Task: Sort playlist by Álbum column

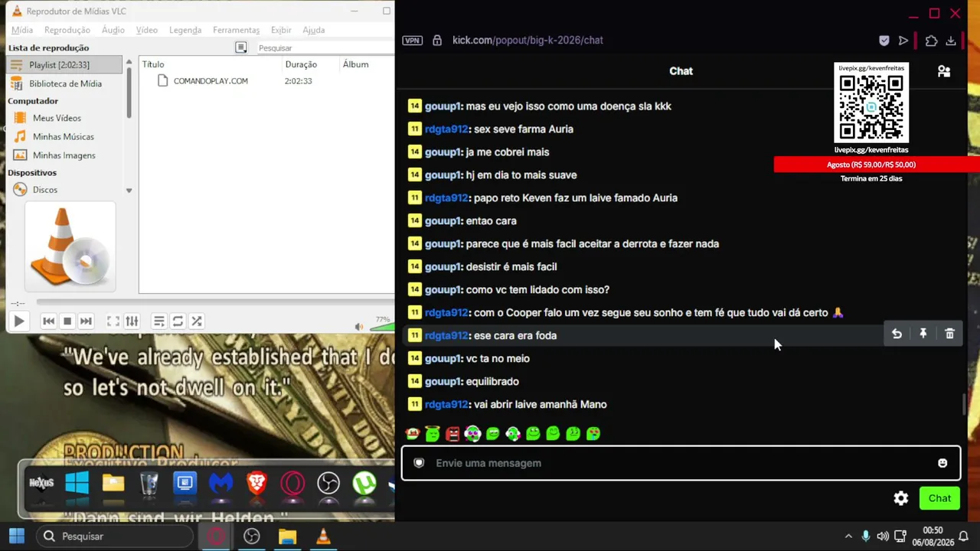Action: [367, 64]
